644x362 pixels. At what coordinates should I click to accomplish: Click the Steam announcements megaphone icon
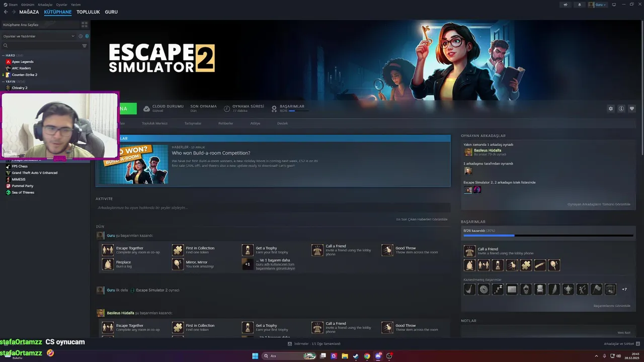click(565, 5)
